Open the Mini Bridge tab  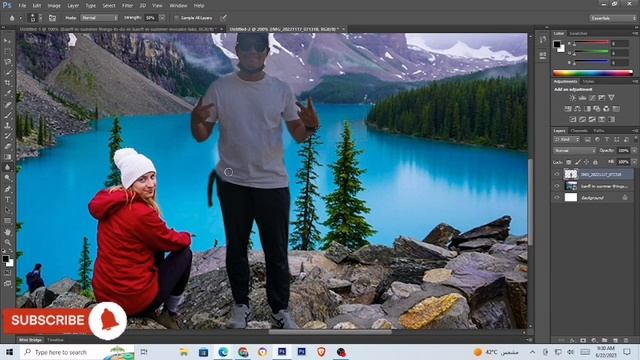pos(30,340)
